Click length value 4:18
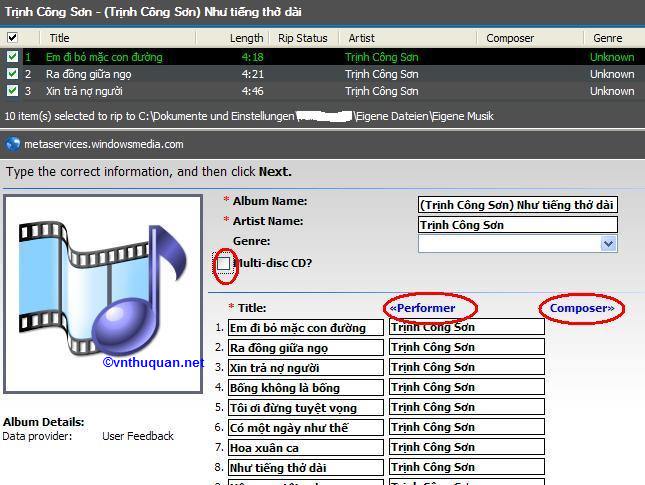Viewport: 645px width, 485px height. pos(252,57)
